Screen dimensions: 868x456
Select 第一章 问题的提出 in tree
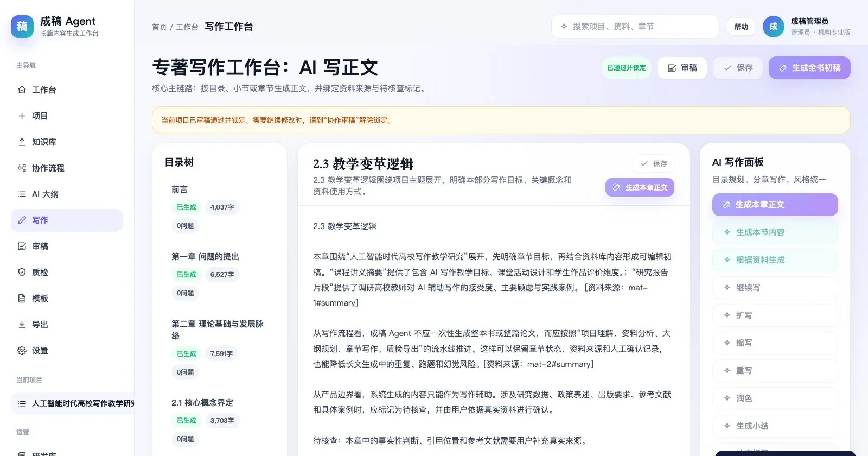[205, 257]
